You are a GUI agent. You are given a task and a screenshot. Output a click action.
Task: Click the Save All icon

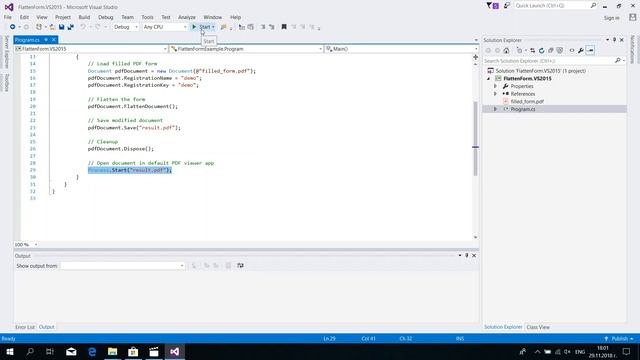click(x=71, y=27)
